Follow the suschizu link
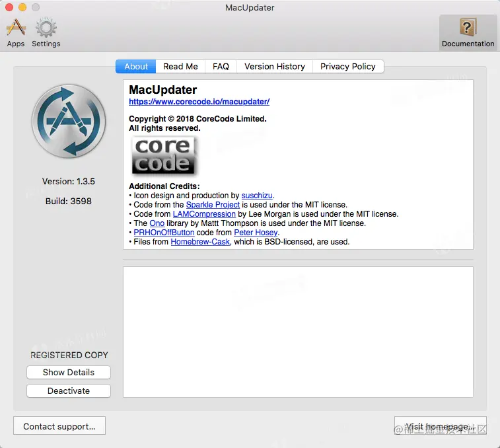The height and width of the screenshot is (448, 500). (257, 196)
